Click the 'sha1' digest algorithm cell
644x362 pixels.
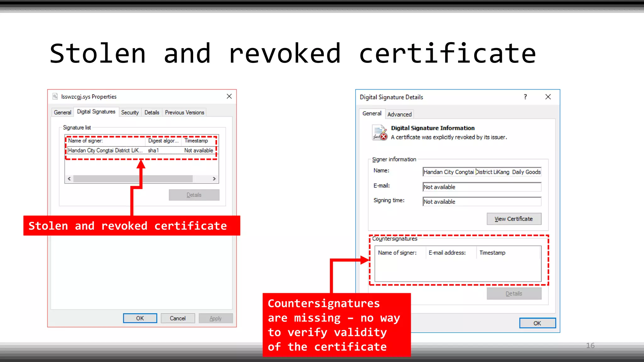click(153, 151)
